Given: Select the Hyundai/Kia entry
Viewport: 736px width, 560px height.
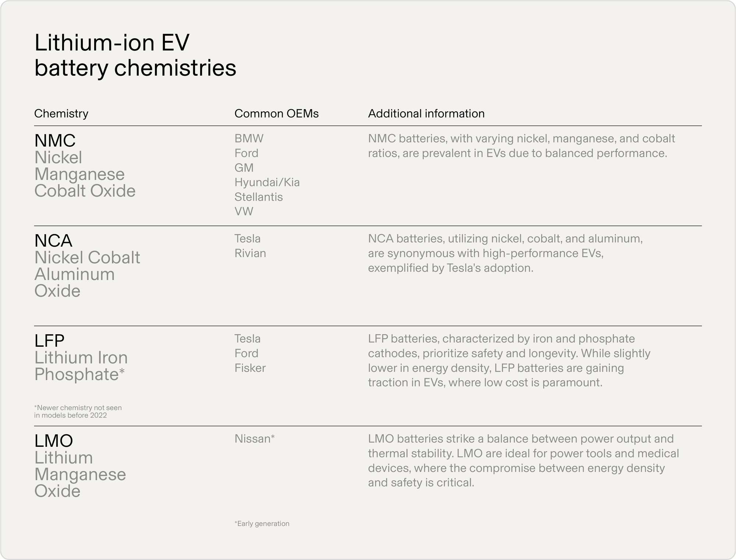Looking at the screenshot, I should [x=267, y=182].
